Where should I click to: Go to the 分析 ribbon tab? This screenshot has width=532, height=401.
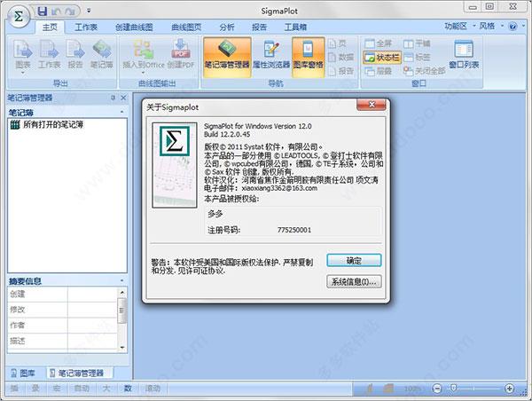coord(227,28)
